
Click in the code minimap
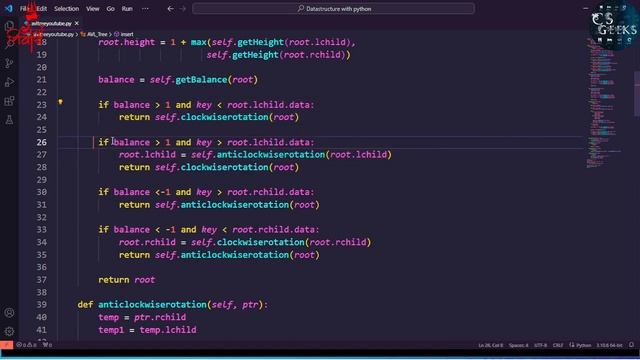(603, 102)
